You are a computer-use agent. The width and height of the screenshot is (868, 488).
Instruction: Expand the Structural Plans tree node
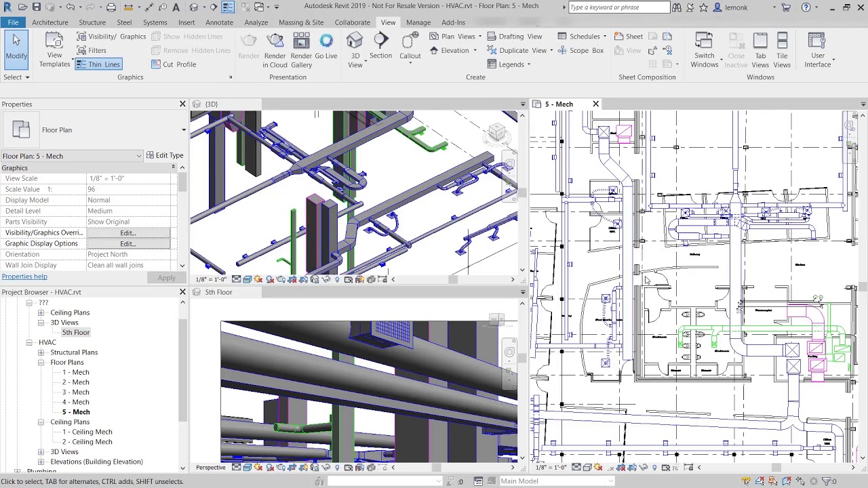(x=41, y=352)
